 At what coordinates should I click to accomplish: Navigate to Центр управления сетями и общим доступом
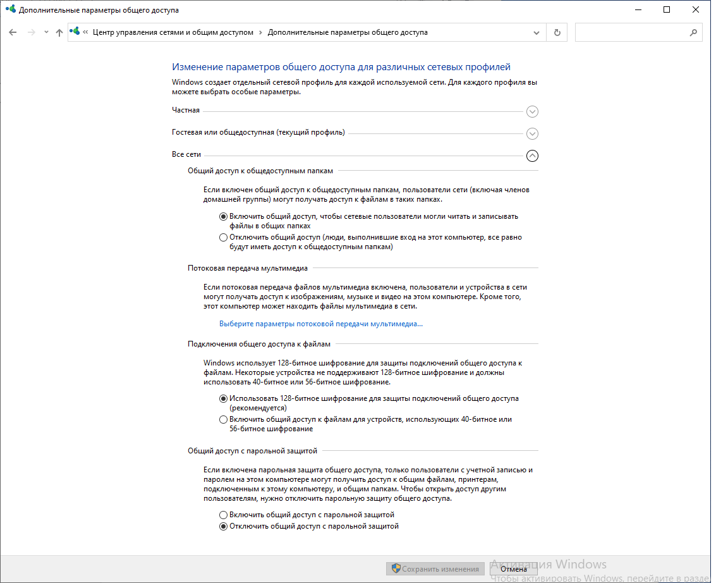click(x=173, y=32)
